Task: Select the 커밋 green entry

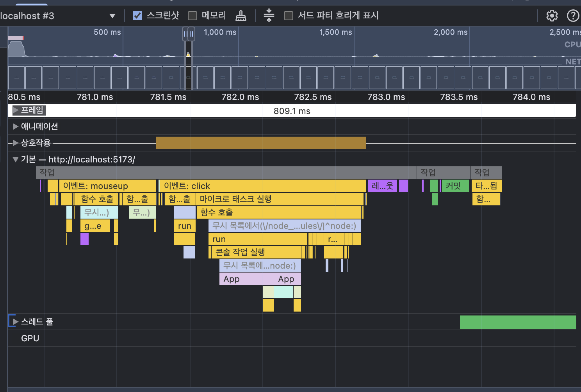Action: pos(455,186)
